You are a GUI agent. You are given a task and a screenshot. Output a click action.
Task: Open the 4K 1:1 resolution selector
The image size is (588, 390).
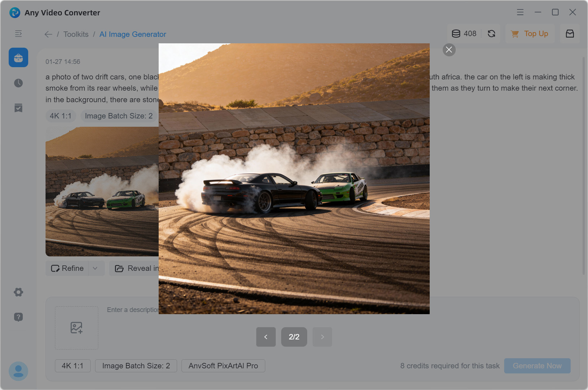tap(73, 366)
